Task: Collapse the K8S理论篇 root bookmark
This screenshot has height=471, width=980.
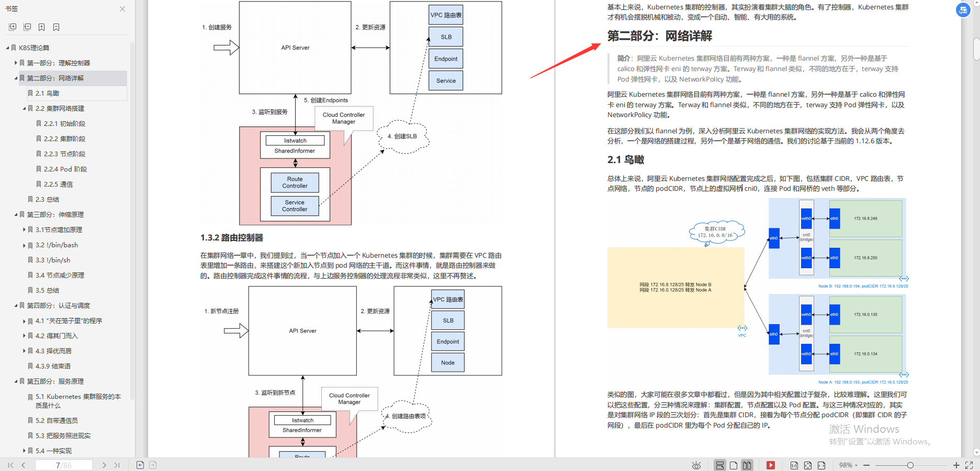Action: pos(7,48)
